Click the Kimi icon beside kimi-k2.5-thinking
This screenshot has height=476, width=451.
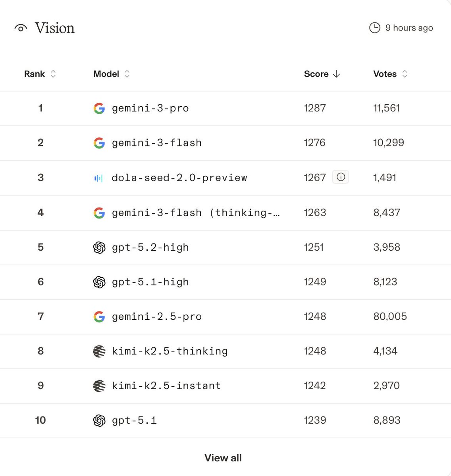coord(99,351)
